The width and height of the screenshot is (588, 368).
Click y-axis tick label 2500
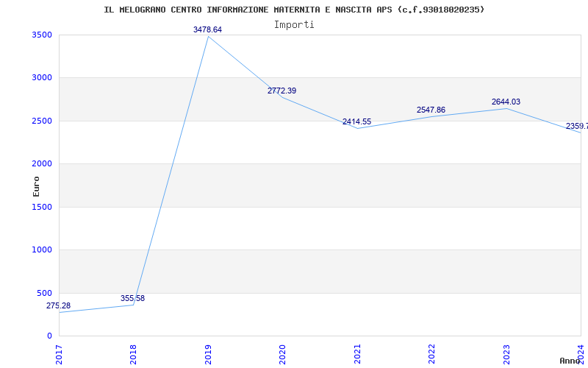[x=42, y=121]
